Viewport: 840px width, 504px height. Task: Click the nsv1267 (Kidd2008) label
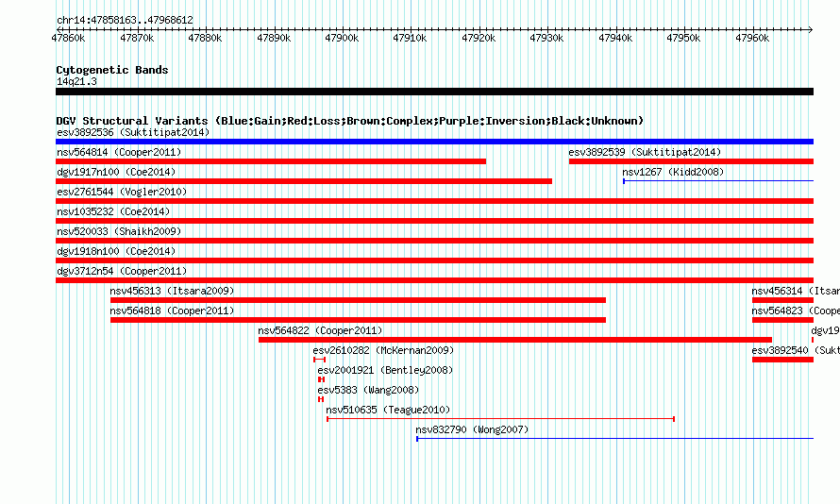tap(673, 172)
